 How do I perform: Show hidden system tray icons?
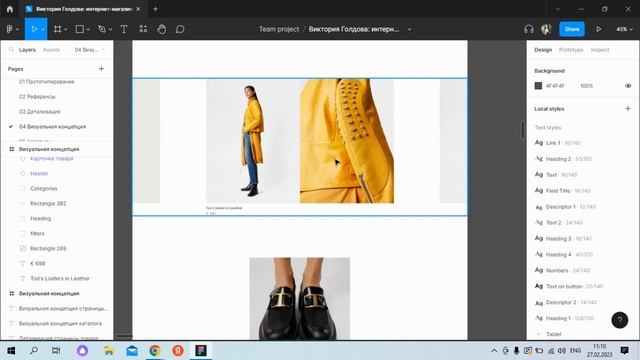(494, 350)
